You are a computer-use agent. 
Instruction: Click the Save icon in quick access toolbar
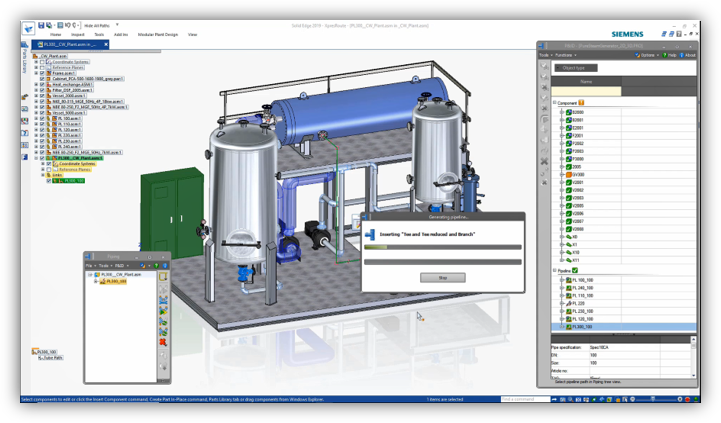tap(39, 26)
